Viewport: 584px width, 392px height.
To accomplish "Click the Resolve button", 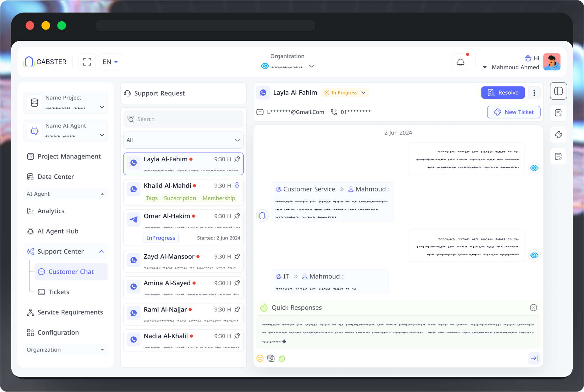I will pyautogui.click(x=503, y=93).
